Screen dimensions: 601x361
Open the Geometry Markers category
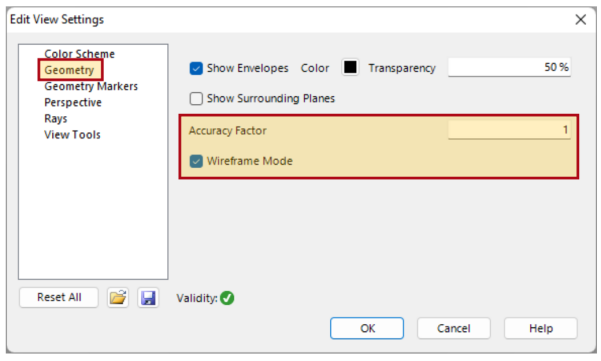[x=91, y=86]
